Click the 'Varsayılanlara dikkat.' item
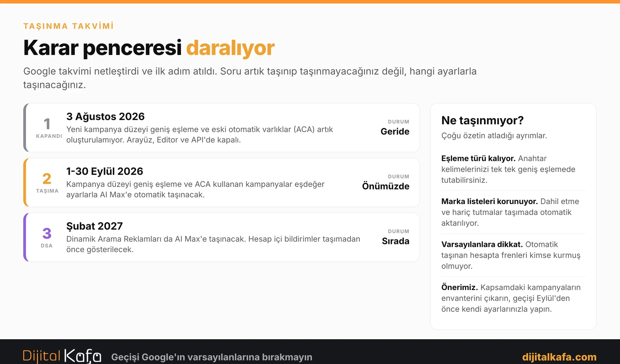 click(x=482, y=244)
